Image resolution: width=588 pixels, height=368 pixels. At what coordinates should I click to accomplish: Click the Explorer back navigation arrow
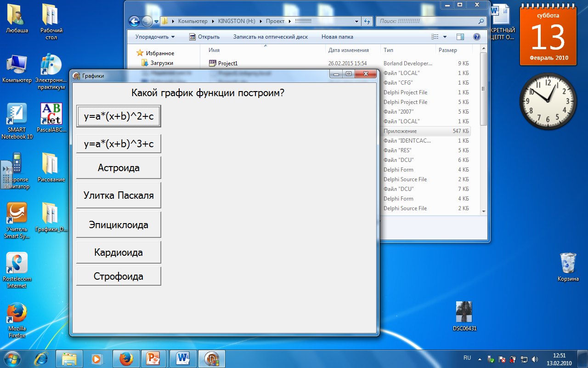(134, 21)
